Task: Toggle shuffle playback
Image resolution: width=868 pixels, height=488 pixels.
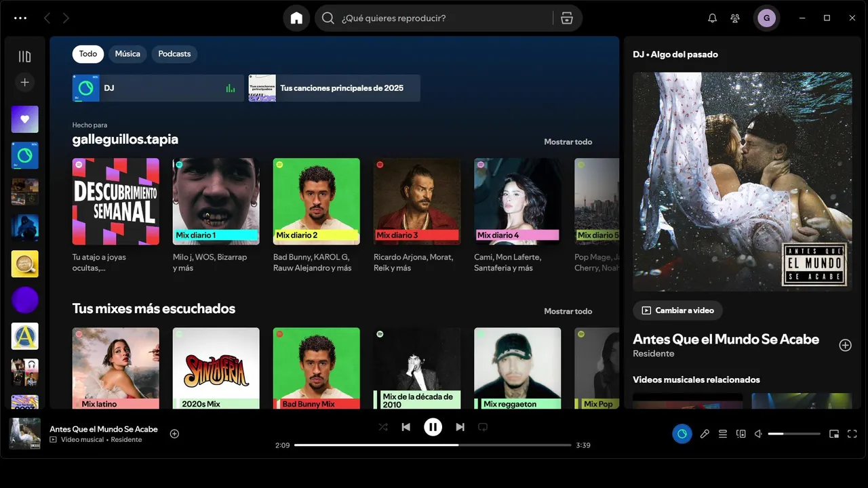Action: [x=383, y=427]
